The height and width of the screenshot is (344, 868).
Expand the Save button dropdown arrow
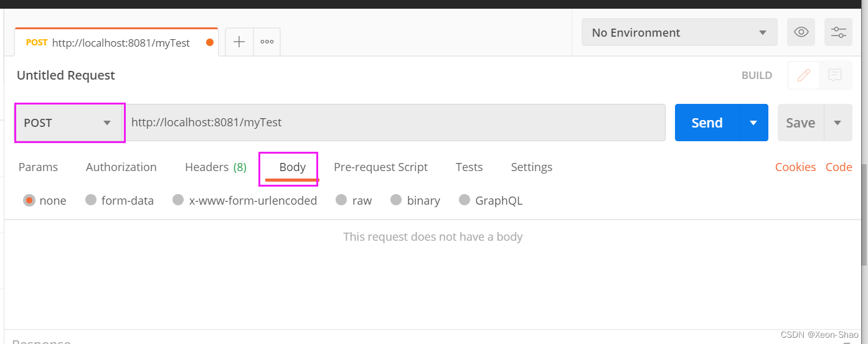pos(838,123)
